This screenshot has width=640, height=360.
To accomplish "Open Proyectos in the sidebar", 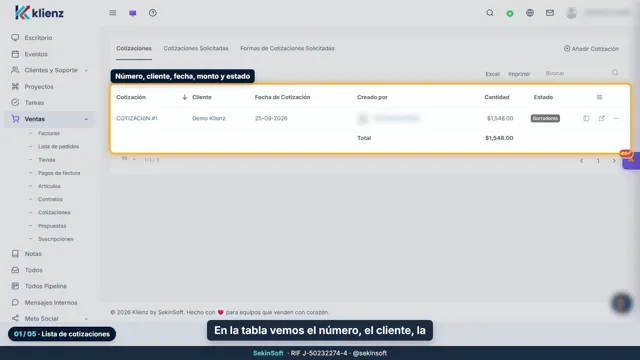I will pyautogui.click(x=39, y=87).
